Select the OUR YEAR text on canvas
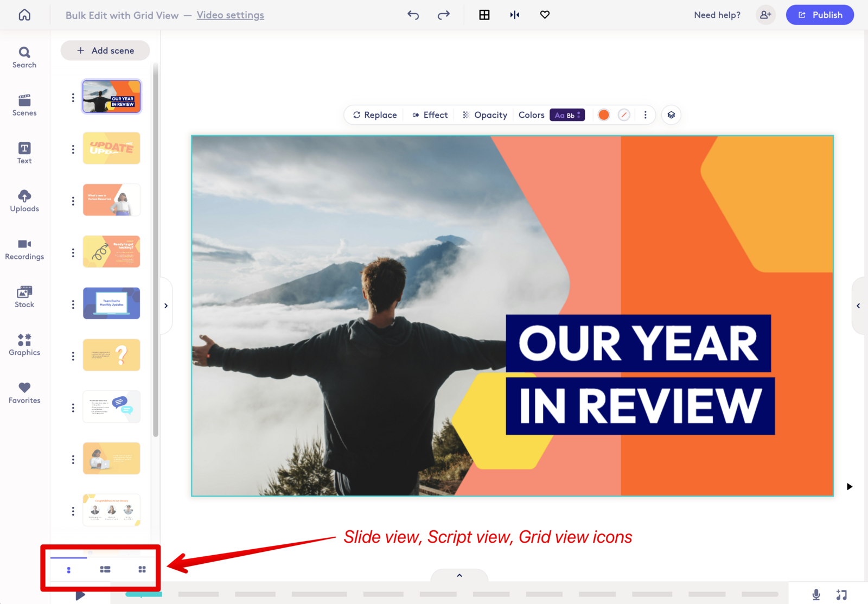This screenshot has height=604, width=868. pyautogui.click(x=639, y=344)
